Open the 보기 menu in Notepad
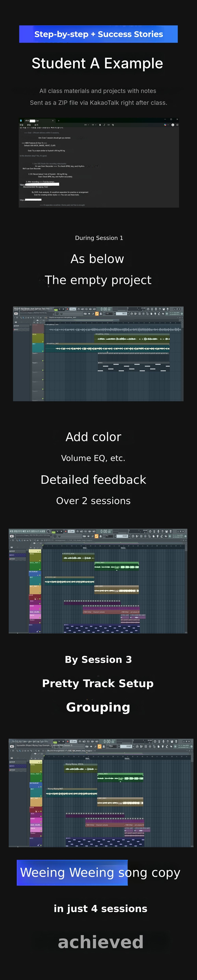The width and height of the screenshot is (197, 980). point(36,125)
